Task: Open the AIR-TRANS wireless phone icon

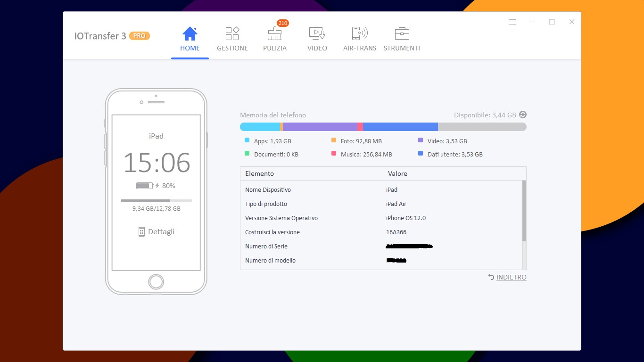Action: point(360,33)
